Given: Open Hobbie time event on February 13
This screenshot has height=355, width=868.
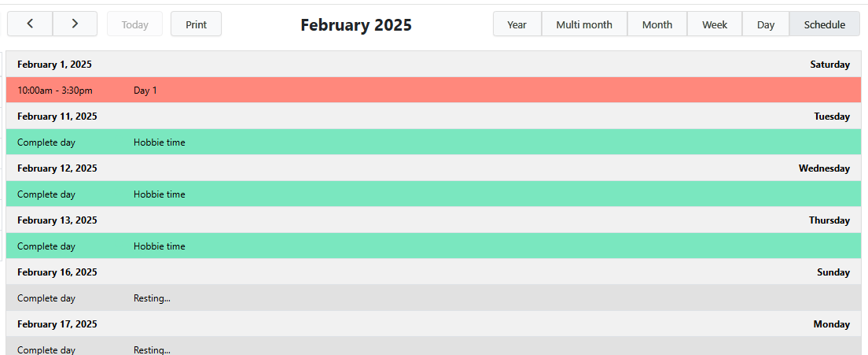Looking at the screenshot, I should tap(160, 246).
